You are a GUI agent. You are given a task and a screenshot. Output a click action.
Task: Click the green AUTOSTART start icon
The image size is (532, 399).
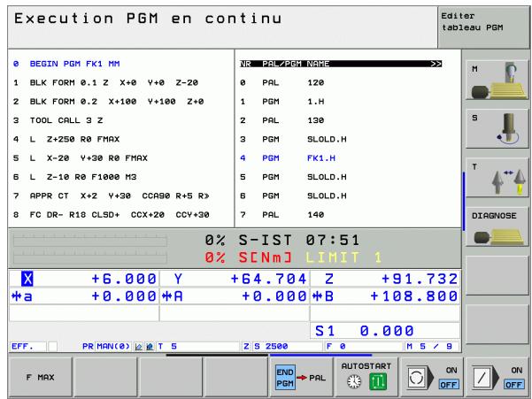(378, 381)
